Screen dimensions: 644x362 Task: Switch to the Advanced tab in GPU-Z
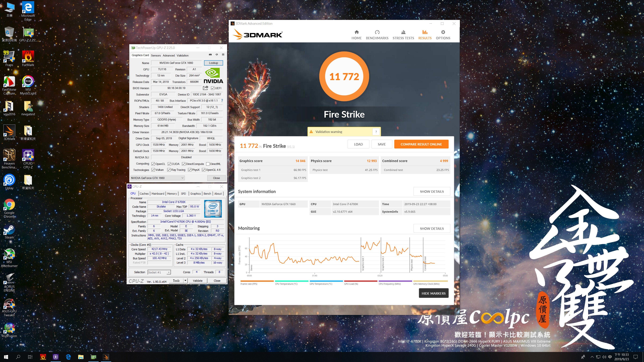tap(169, 55)
